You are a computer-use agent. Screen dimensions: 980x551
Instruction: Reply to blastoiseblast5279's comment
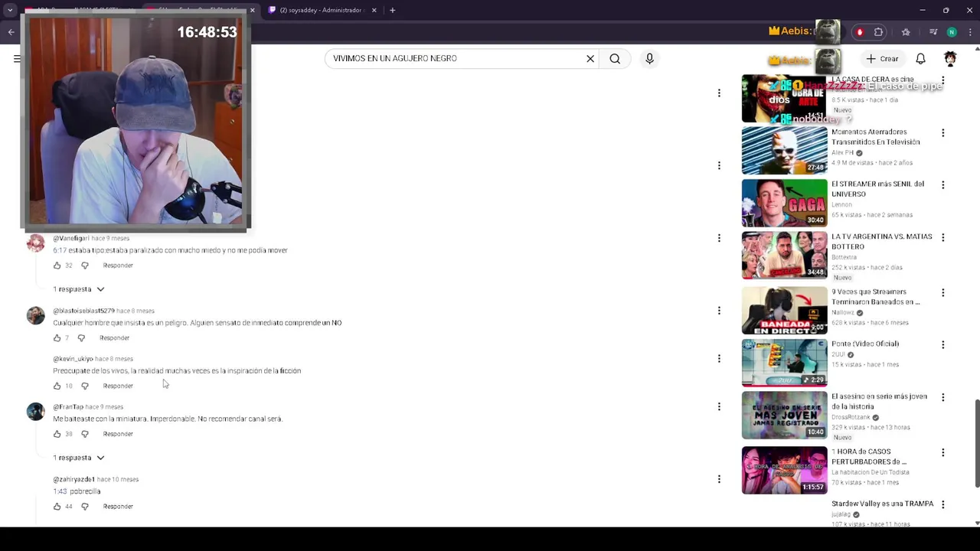pos(114,337)
